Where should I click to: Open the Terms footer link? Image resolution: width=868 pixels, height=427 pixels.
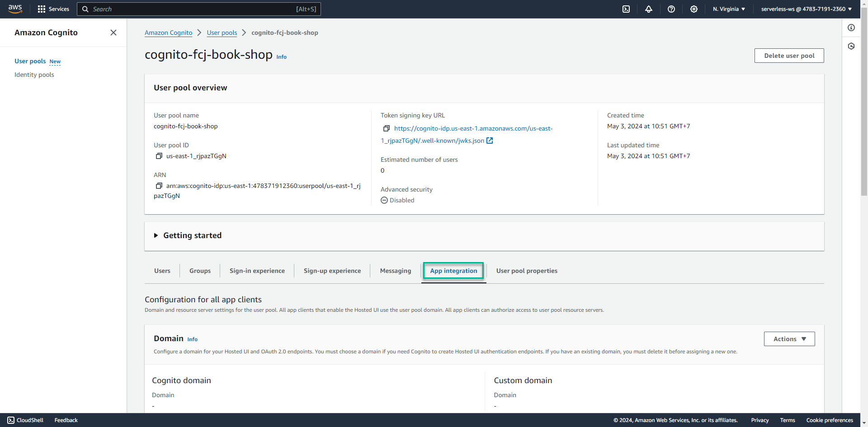coord(788,420)
